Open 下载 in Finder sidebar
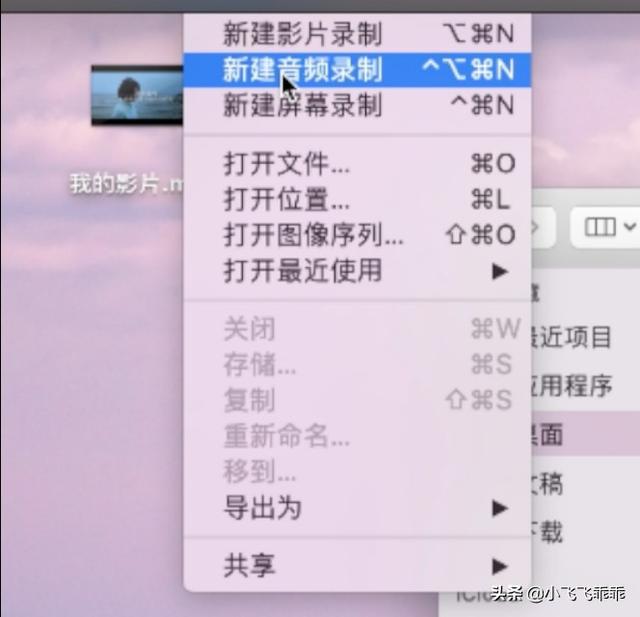 tap(547, 532)
